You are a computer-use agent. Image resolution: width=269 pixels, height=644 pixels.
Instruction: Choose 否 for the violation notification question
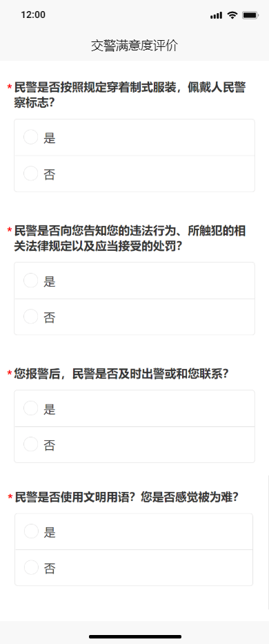coord(134,316)
